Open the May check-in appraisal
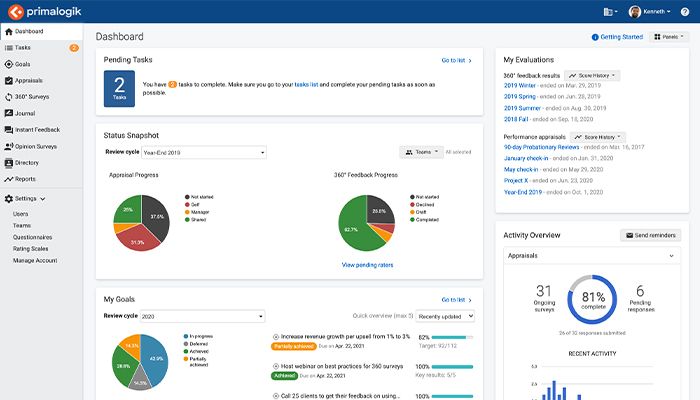This screenshot has height=400, width=700. pos(521,170)
